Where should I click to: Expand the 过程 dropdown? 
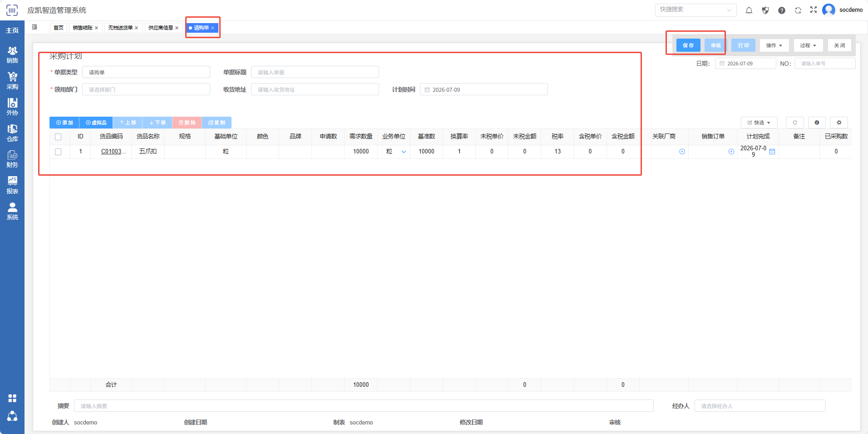(x=808, y=45)
